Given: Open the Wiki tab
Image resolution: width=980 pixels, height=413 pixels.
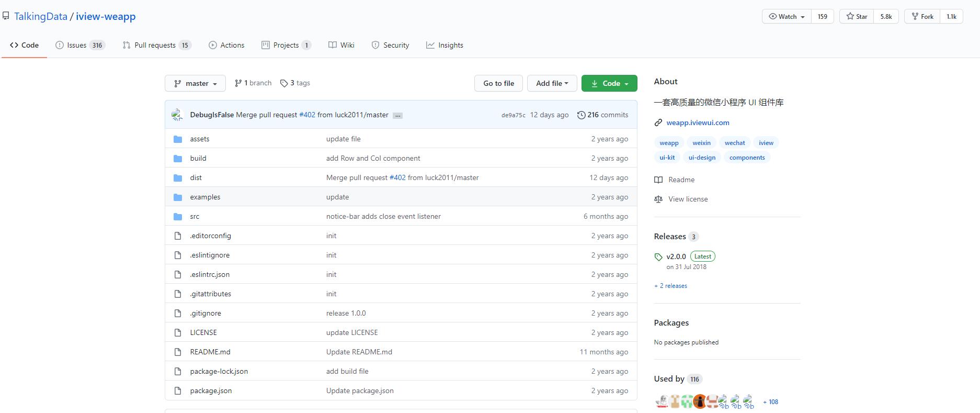Looking at the screenshot, I should click(x=341, y=45).
